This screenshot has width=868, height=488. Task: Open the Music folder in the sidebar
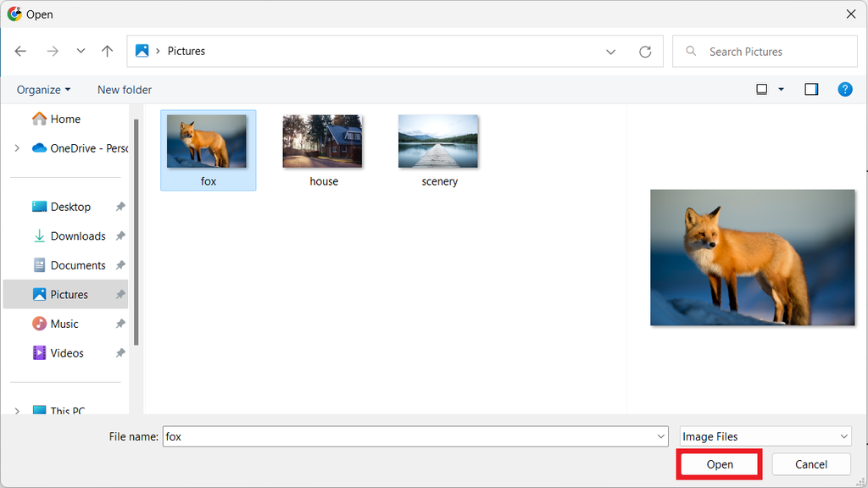(65, 324)
